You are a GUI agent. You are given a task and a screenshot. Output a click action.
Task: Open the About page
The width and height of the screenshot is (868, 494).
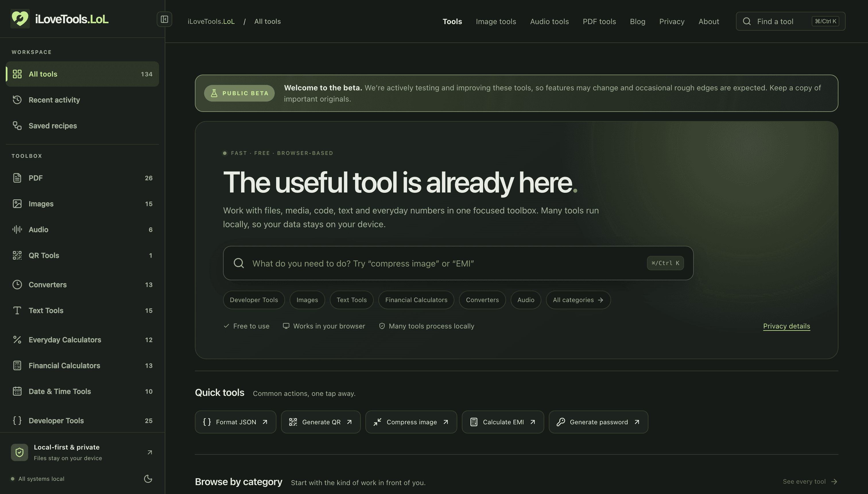click(x=709, y=22)
